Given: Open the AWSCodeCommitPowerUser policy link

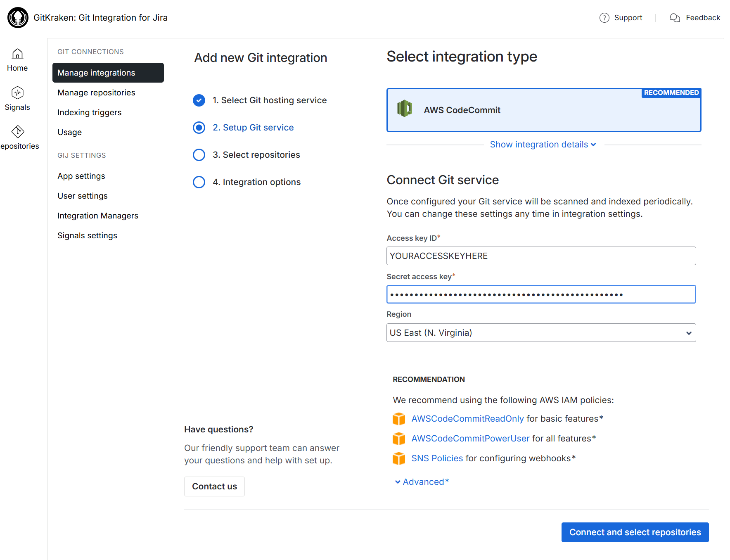Looking at the screenshot, I should tap(470, 439).
